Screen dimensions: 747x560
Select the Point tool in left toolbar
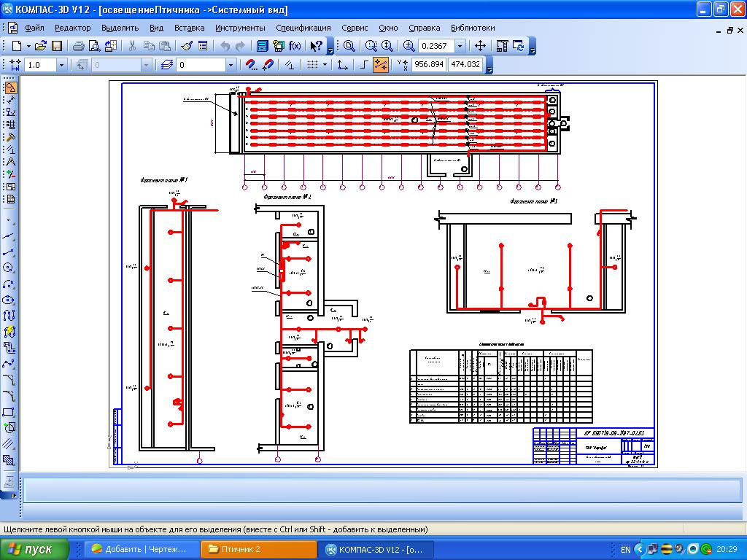pos(9,222)
